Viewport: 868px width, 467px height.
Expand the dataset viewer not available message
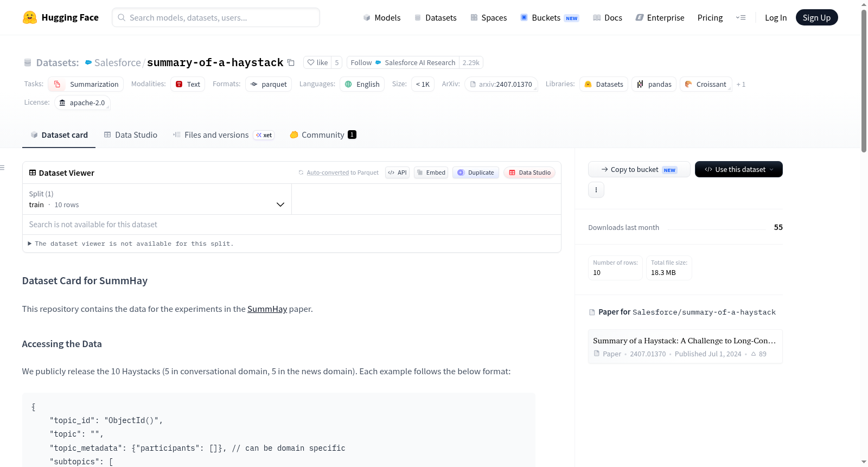[x=130, y=244]
